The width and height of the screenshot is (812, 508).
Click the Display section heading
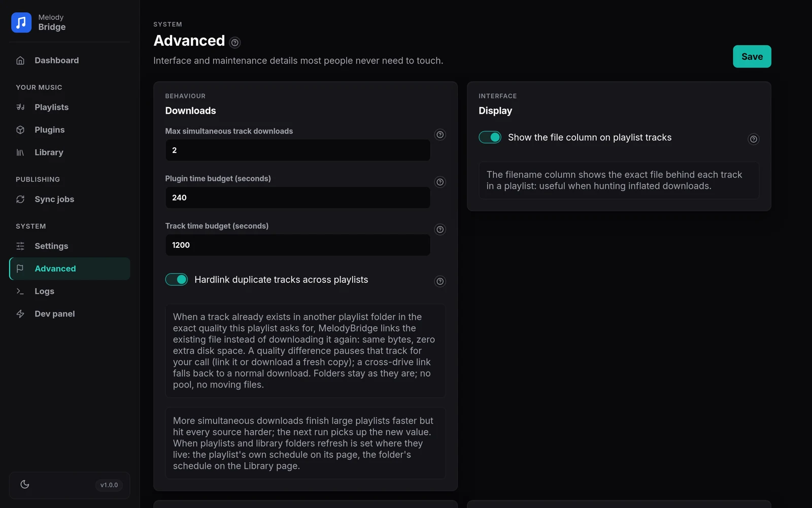pos(495,111)
